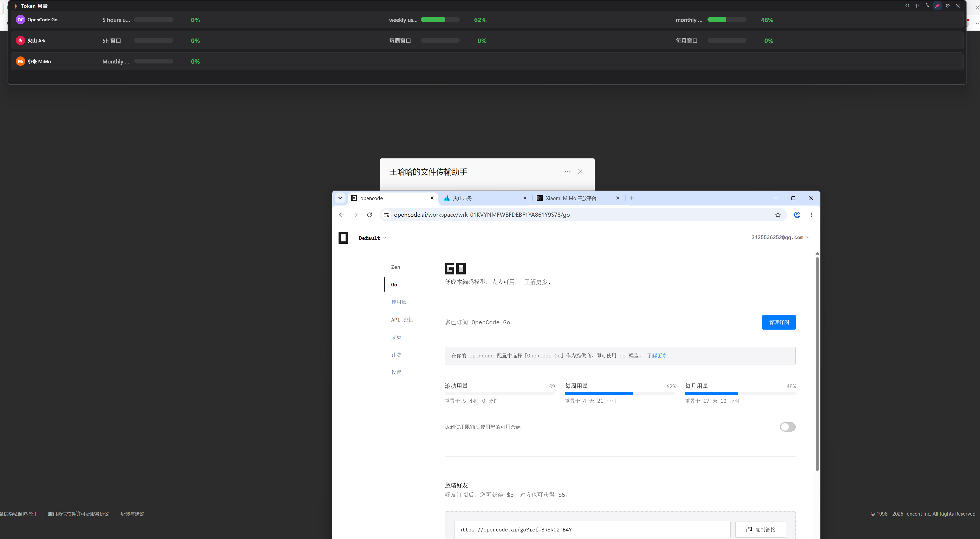Click 了解更多 link under GO heading

click(x=536, y=282)
